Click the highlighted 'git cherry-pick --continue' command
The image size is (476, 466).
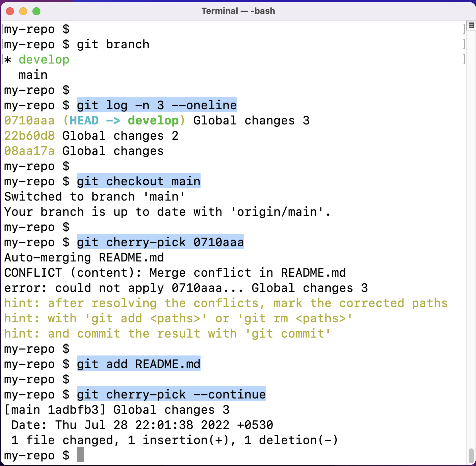coord(171,394)
